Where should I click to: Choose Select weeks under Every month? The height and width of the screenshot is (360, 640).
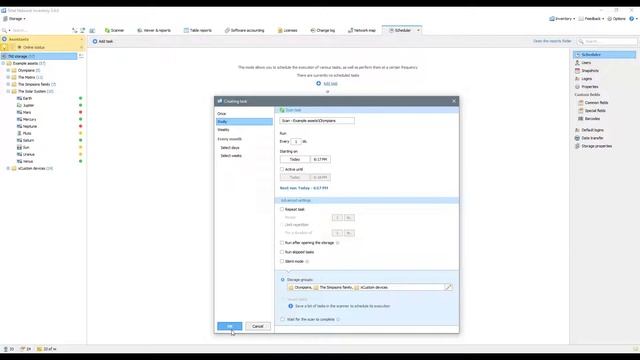click(231, 156)
